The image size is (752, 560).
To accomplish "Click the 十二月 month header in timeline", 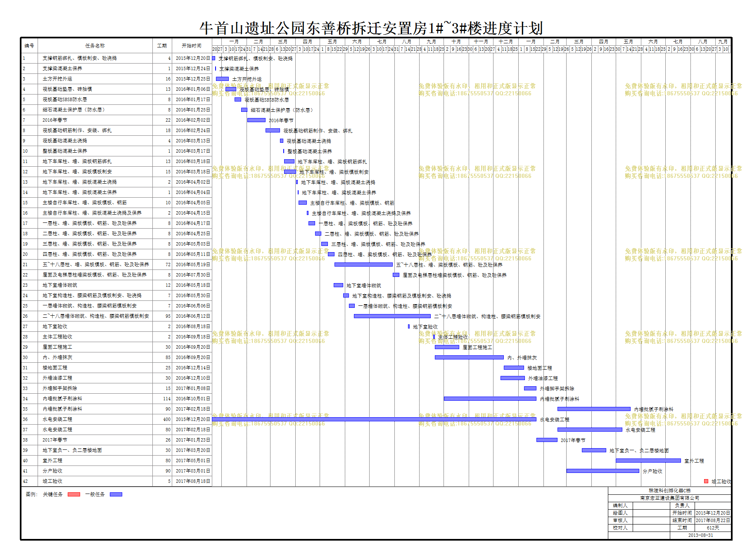I will pos(505,42).
